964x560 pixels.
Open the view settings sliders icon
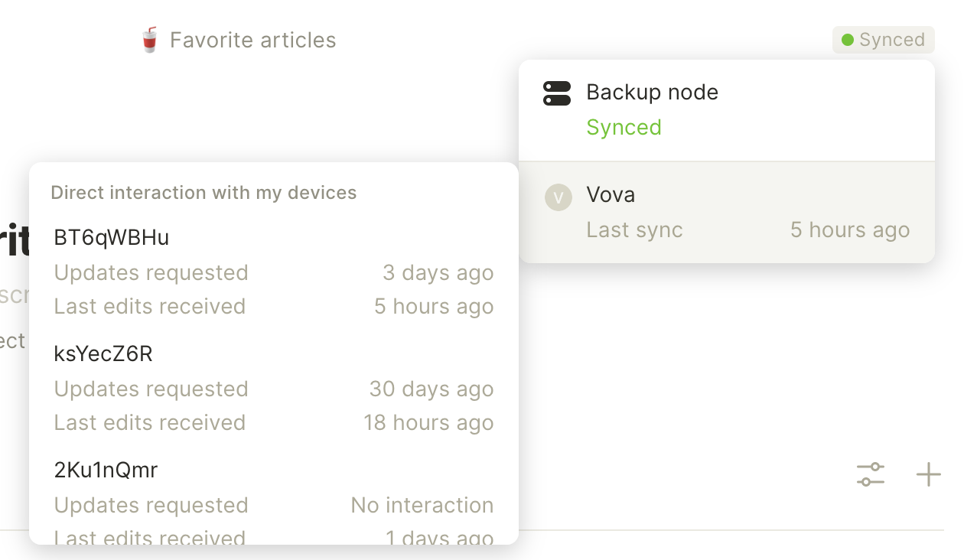[x=871, y=474]
